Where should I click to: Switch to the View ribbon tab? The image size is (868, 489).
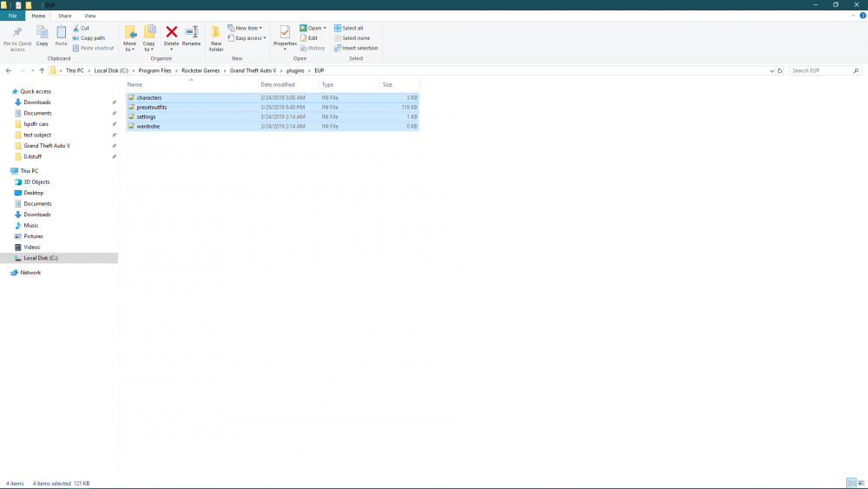(x=90, y=16)
